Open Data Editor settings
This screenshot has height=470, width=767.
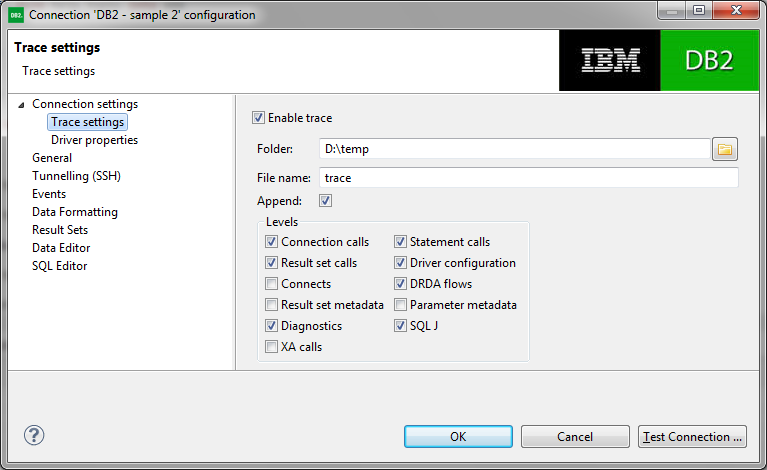tap(61, 248)
